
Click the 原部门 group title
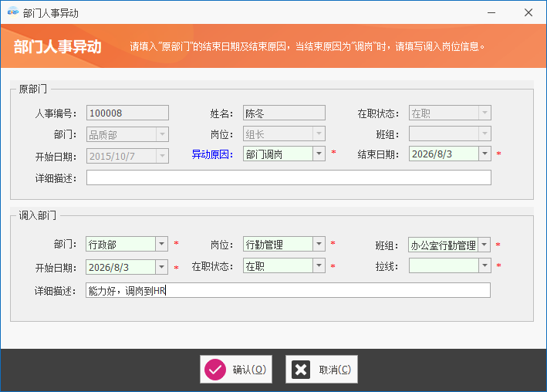[33, 89]
